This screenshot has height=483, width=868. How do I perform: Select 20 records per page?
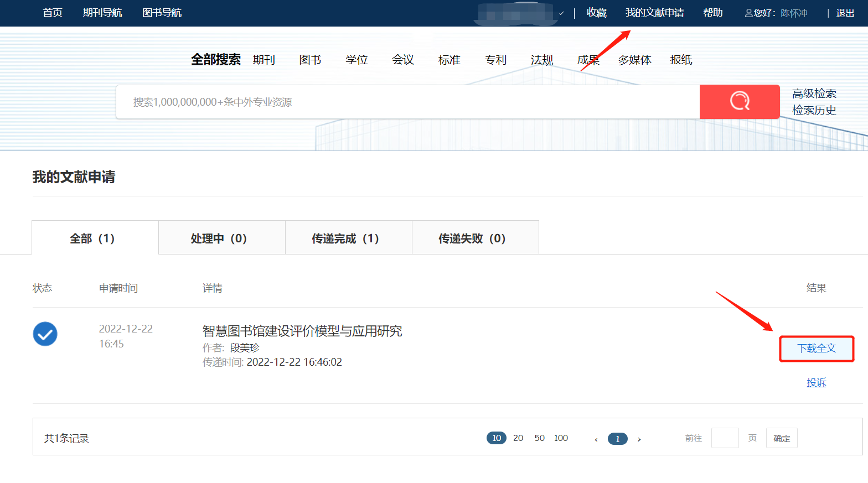(x=518, y=438)
